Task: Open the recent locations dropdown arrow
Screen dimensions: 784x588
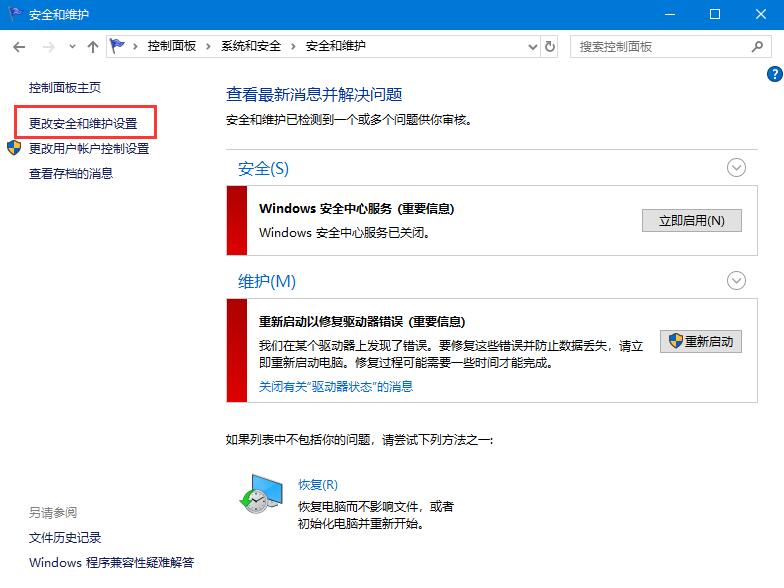Action: pyautogui.click(x=72, y=47)
